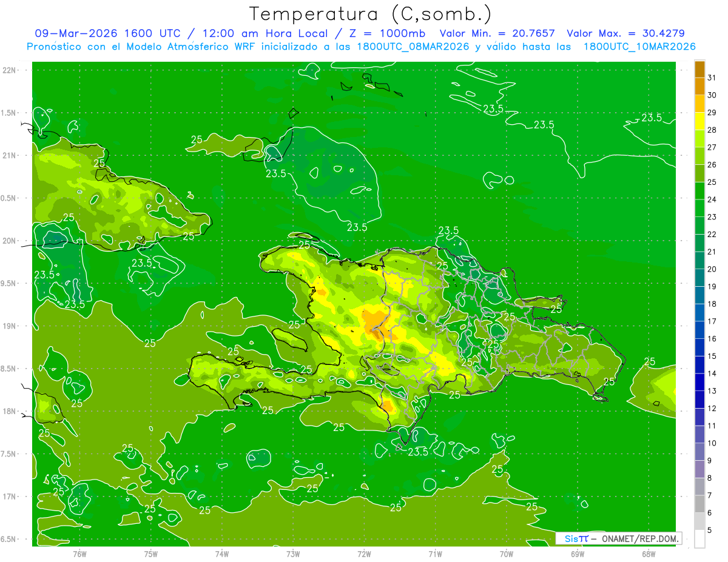Screen dimensions: 728x562
Task: Click the "29" color scale value
Action: coord(712,112)
